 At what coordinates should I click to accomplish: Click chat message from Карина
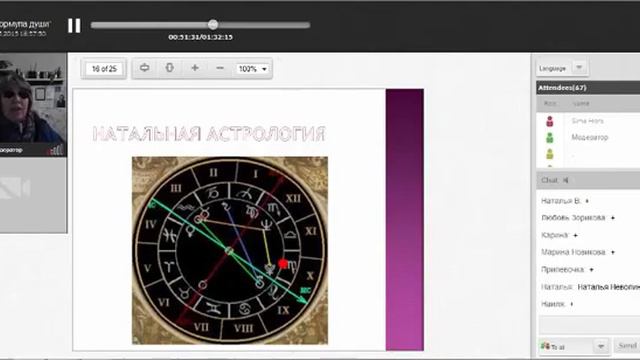pyautogui.click(x=559, y=235)
